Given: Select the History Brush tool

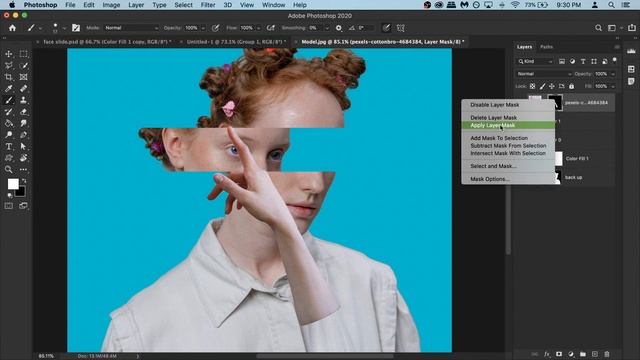Looking at the screenshot, I should click(9, 111).
